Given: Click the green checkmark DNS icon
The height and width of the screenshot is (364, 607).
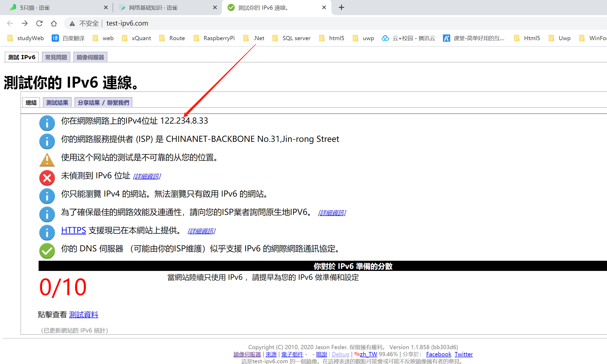Looking at the screenshot, I should [47, 251].
